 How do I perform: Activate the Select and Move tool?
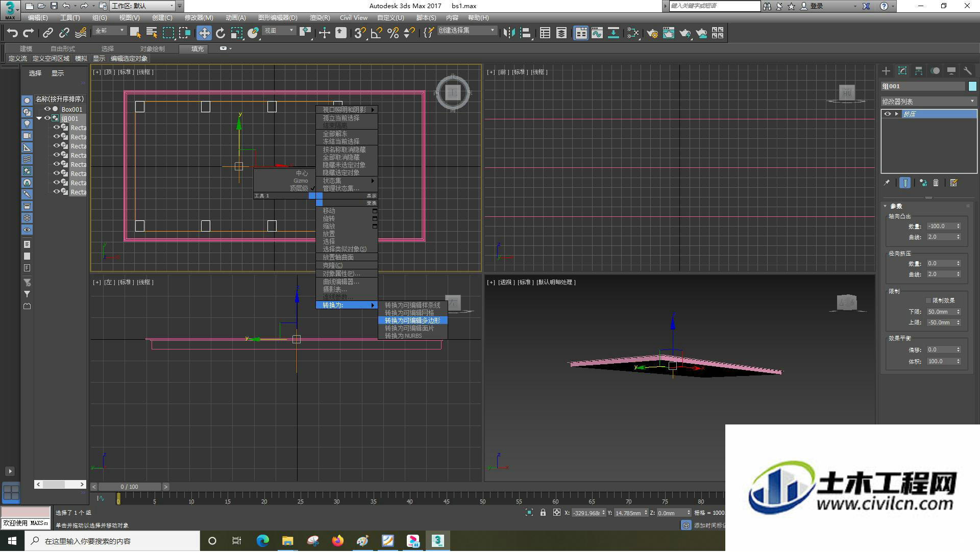204,33
